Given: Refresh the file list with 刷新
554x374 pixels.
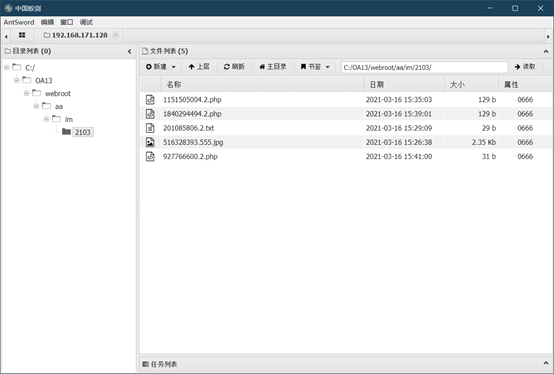Looking at the screenshot, I should [234, 67].
